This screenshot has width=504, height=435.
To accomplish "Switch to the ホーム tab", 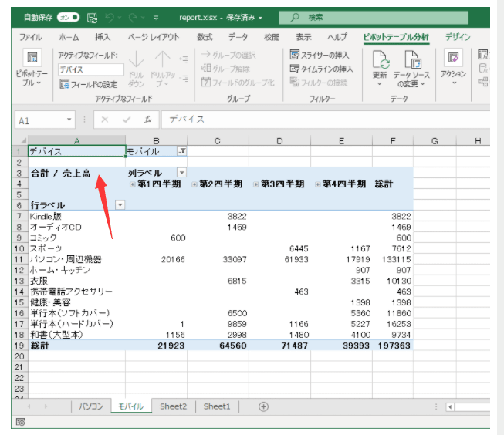I will click(x=69, y=37).
